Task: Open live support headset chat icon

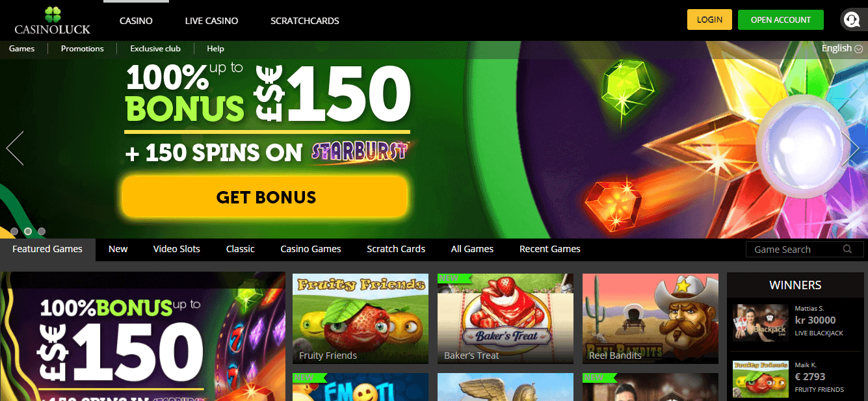Action: click(850, 20)
